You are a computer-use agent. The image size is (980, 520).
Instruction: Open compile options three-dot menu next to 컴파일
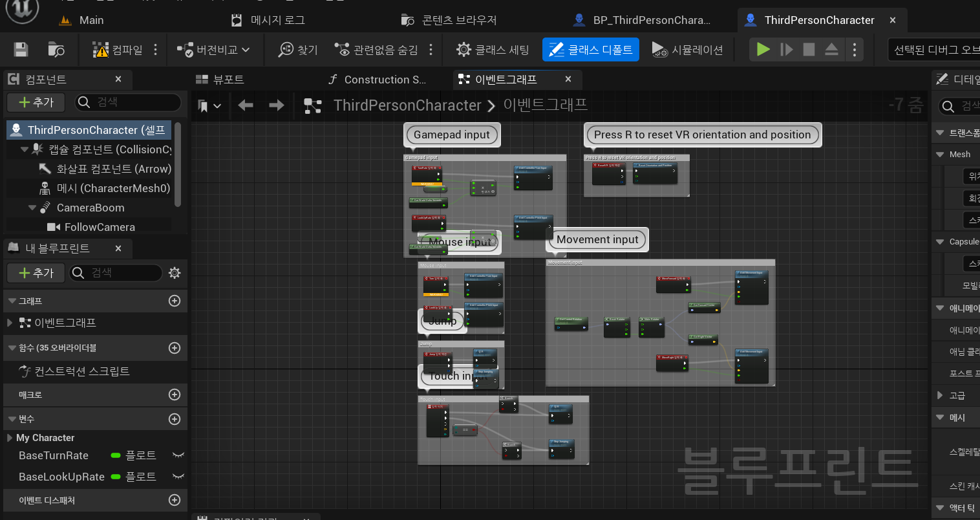click(156, 50)
